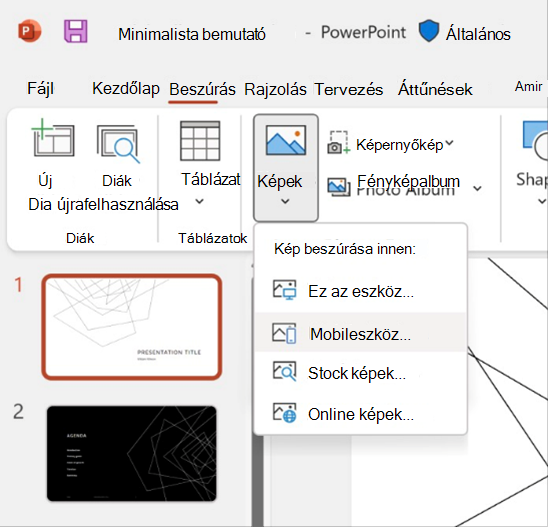The width and height of the screenshot is (548, 527).
Task: Click the Általános sensitivity shield icon
Action: [428, 31]
